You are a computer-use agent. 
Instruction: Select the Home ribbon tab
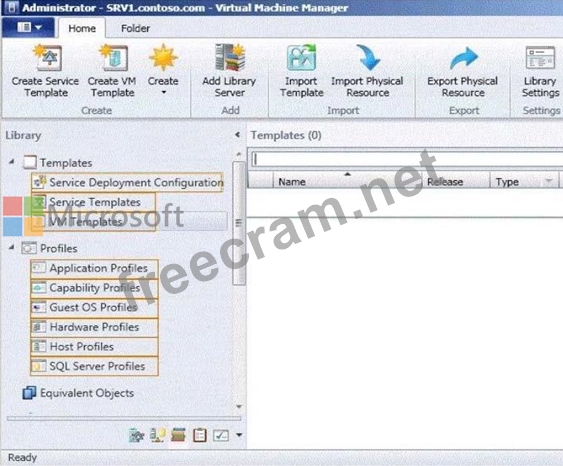(82, 28)
